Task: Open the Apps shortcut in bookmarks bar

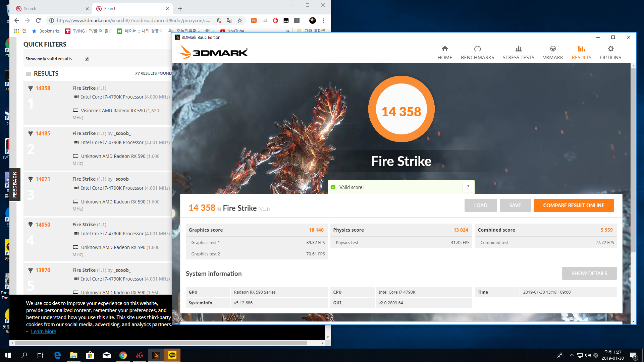Action: point(19,31)
